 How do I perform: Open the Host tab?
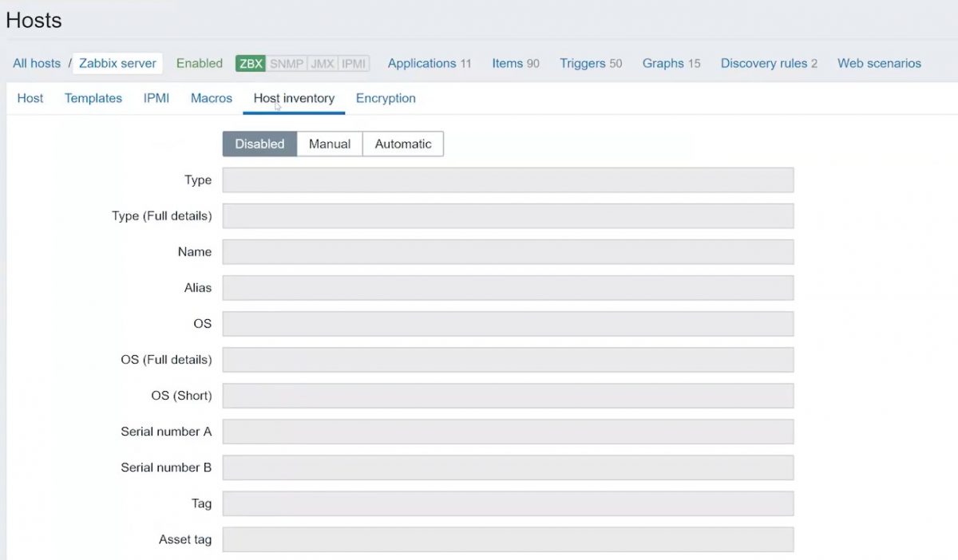tap(30, 97)
